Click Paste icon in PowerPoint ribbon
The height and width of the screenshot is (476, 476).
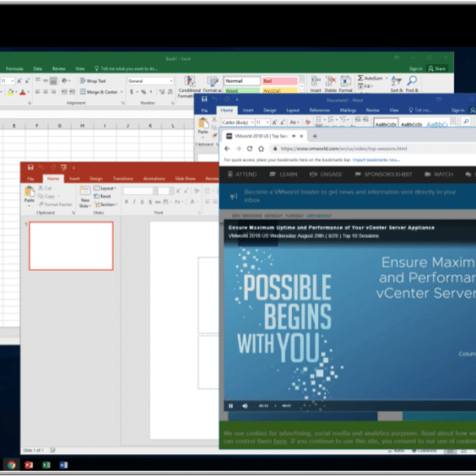pos(29,191)
